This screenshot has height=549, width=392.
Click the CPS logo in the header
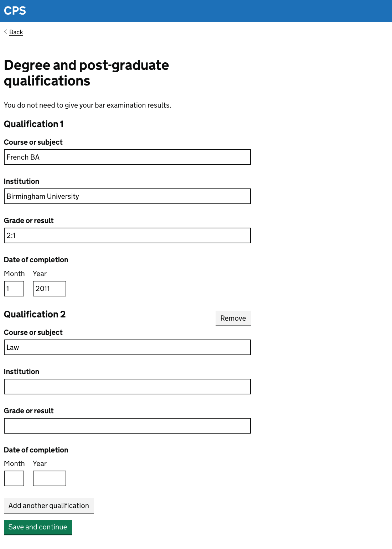tap(15, 11)
